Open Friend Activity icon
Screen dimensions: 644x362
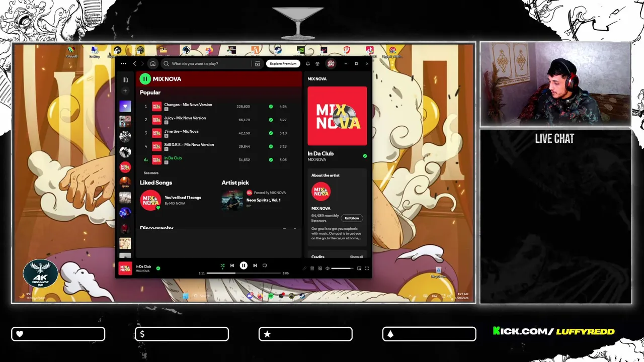coord(317,64)
